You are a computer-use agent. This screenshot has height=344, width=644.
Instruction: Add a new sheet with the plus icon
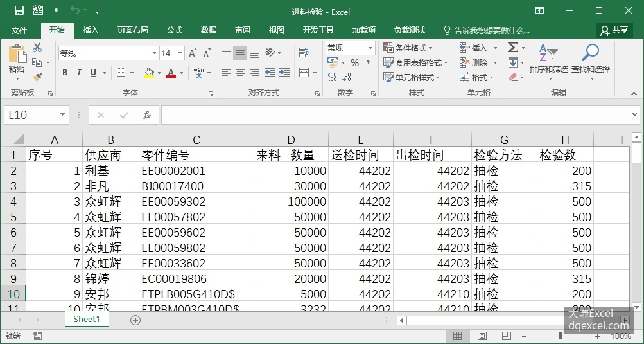[135, 320]
